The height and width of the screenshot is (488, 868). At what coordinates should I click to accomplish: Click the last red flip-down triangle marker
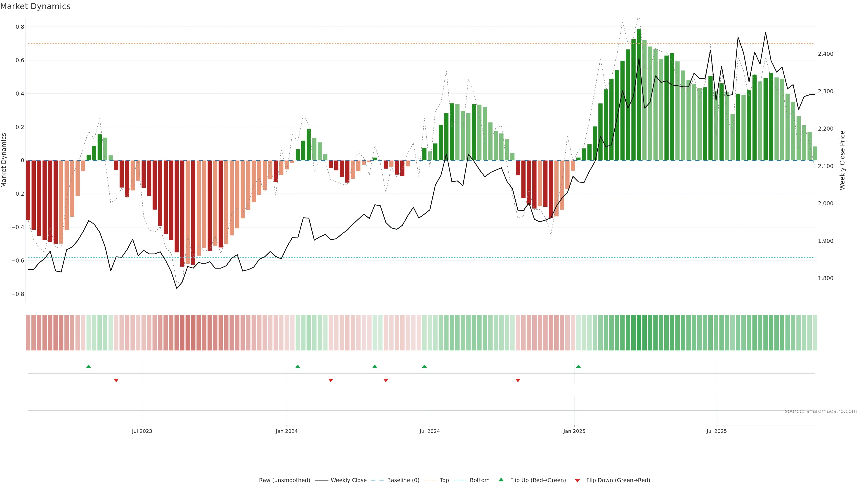point(518,380)
